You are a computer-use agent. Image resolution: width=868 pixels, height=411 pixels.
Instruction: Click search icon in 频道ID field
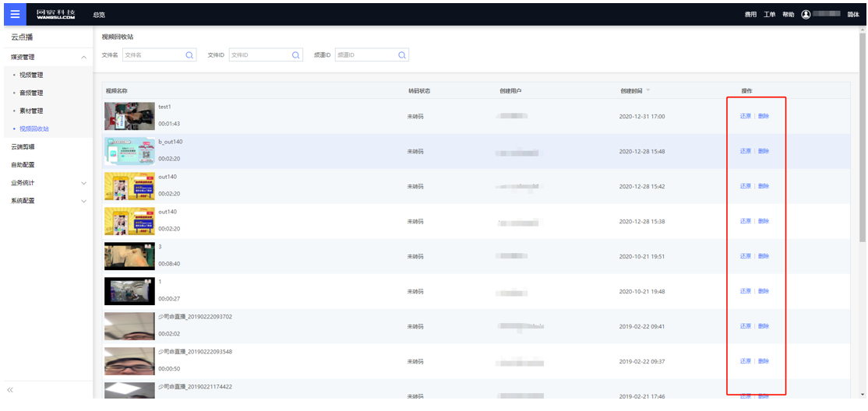pyautogui.click(x=402, y=55)
